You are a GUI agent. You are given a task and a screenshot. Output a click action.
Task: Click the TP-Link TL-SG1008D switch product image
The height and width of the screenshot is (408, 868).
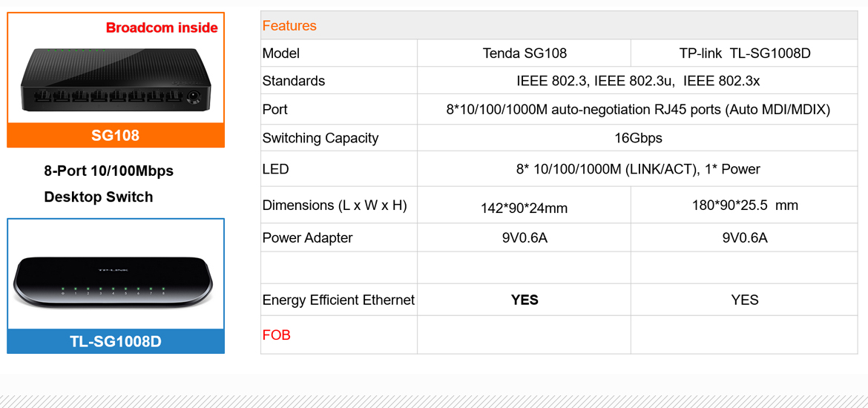point(115,281)
